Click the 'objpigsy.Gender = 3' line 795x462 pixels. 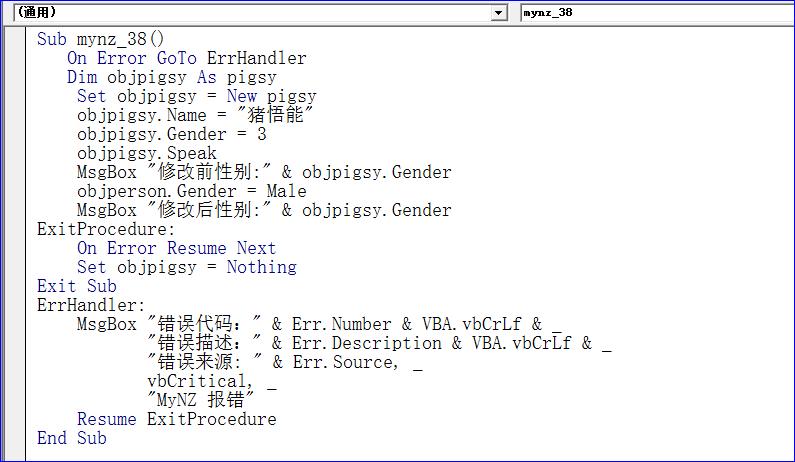(x=172, y=134)
